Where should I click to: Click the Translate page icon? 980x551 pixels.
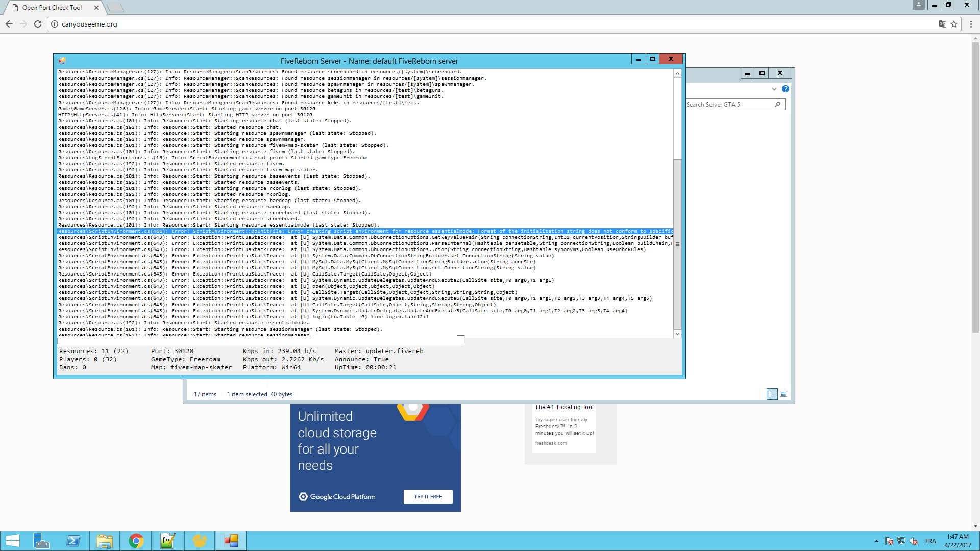(x=942, y=24)
